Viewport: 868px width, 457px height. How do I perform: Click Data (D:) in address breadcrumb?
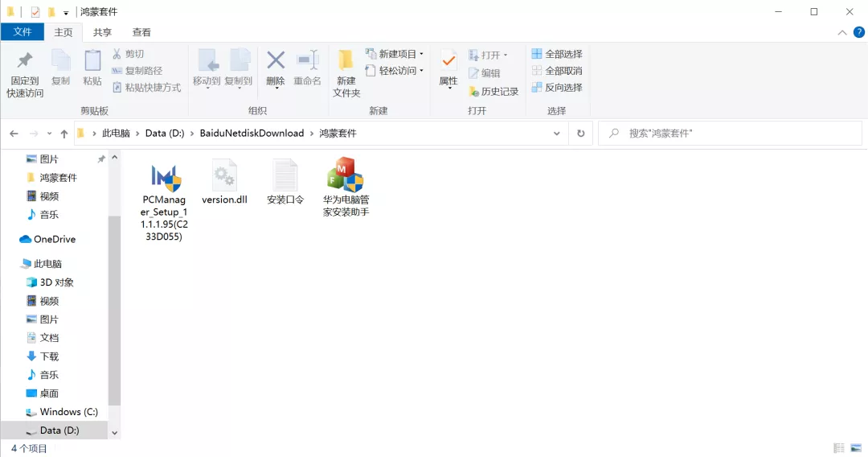[x=165, y=134]
